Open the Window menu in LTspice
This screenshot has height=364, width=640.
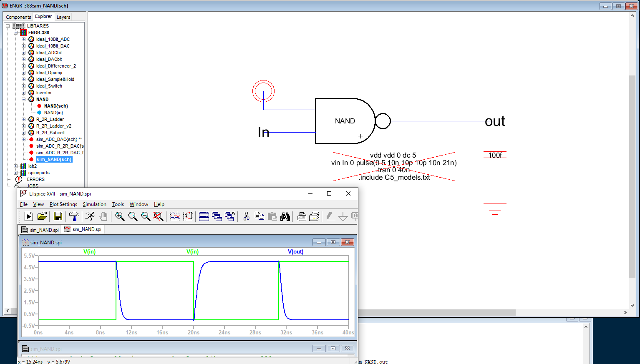coord(139,204)
